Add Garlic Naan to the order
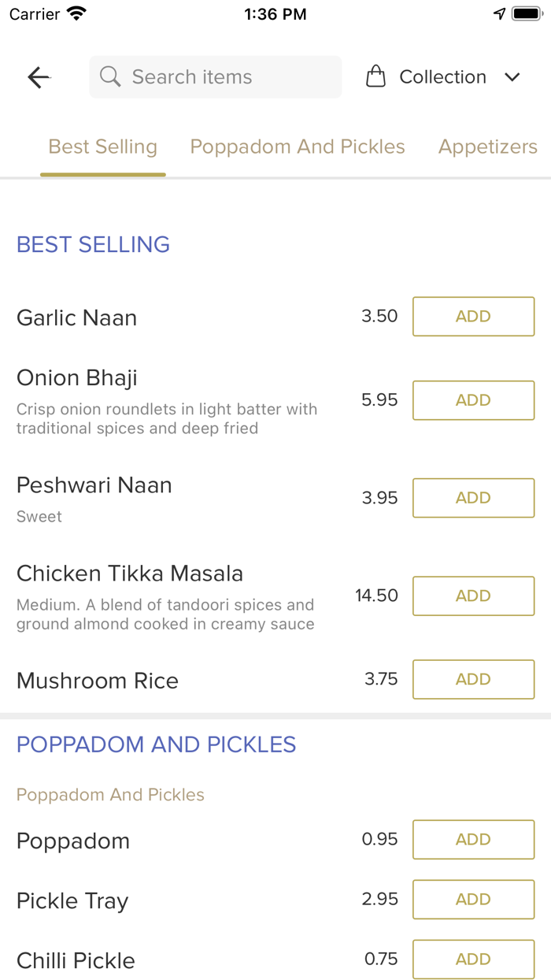The height and width of the screenshot is (980, 551). pos(473,316)
